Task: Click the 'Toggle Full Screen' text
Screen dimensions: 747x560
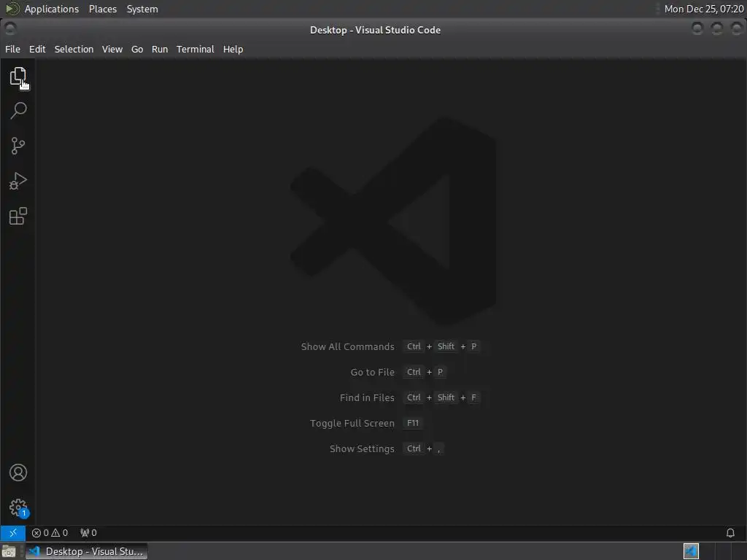Action: coord(352,424)
